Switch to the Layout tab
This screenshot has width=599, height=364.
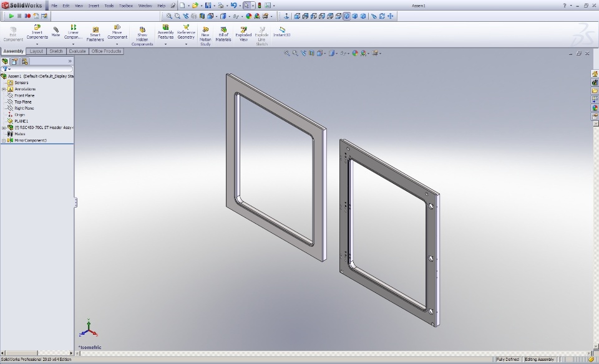click(x=36, y=51)
